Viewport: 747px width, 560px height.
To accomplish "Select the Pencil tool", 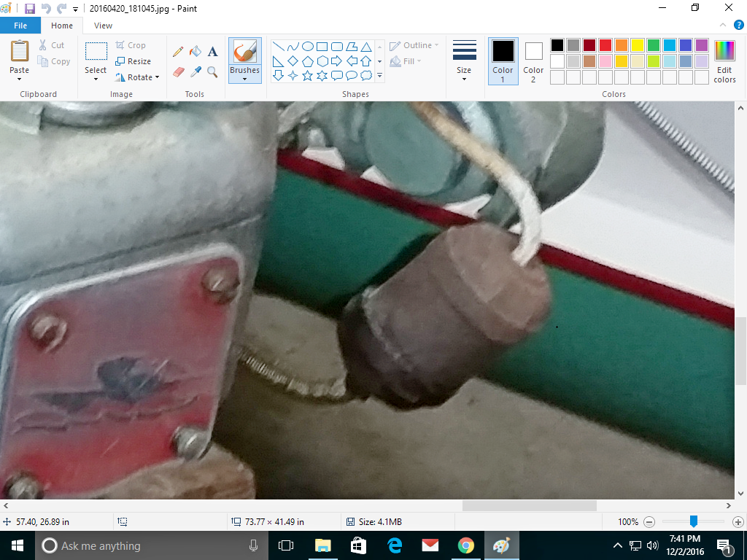I will pyautogui.click(x=178, y=52).
